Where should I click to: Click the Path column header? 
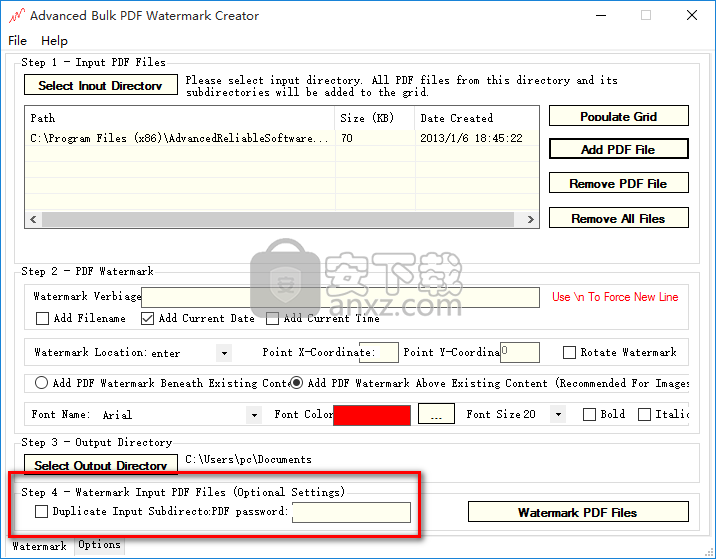click(x=180, y=118)
